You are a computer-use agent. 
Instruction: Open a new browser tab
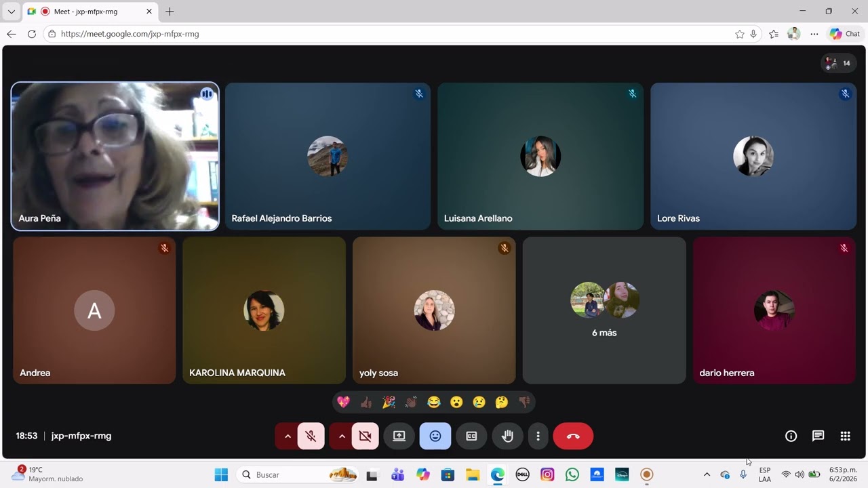coord(170,12)
